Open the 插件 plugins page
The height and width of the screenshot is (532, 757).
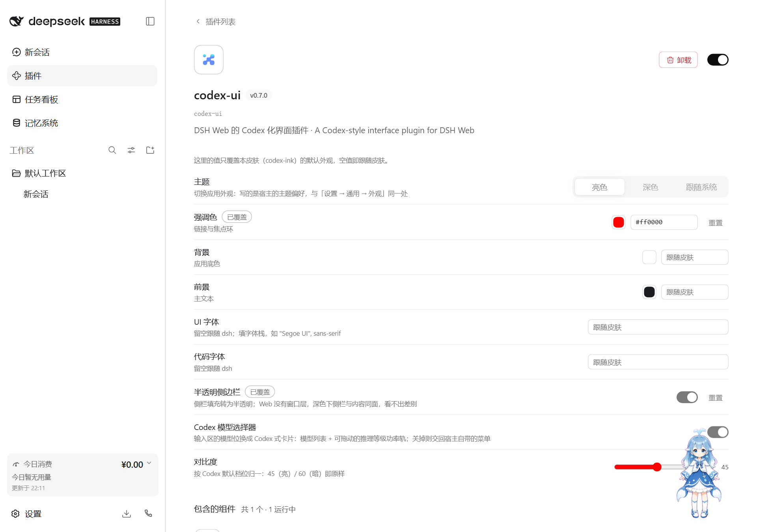click(82, 76)
